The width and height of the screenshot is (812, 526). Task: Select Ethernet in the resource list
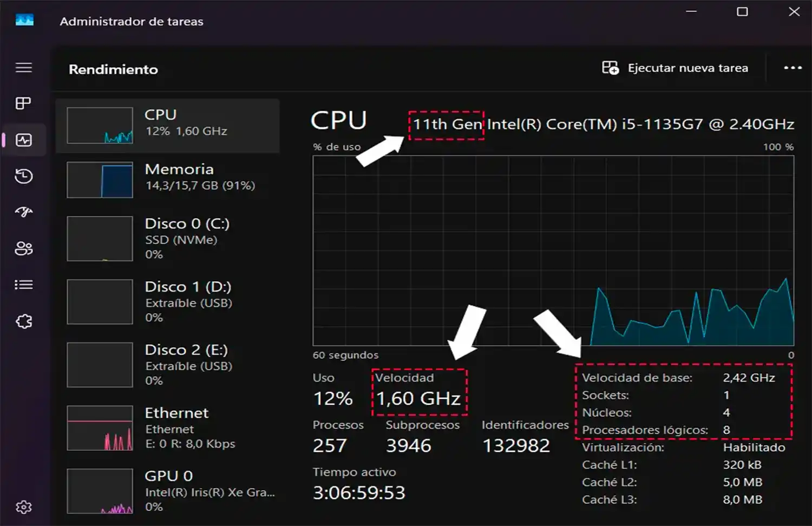pos(168,428)
